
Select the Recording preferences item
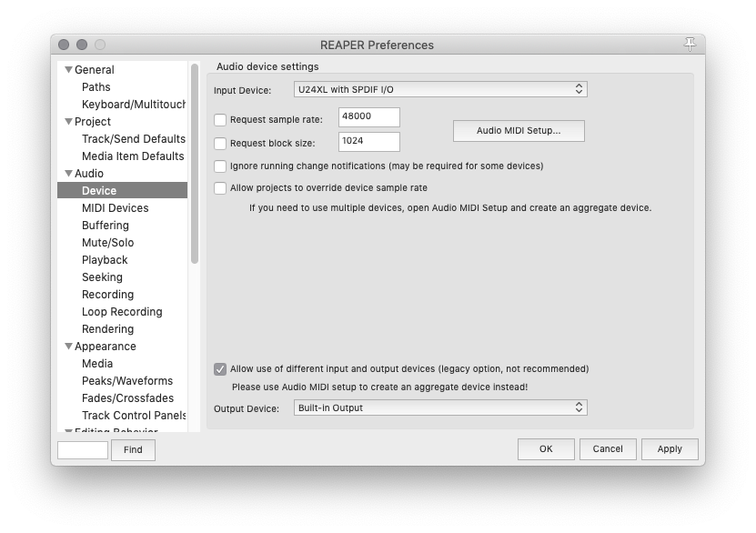click(108, 295)
